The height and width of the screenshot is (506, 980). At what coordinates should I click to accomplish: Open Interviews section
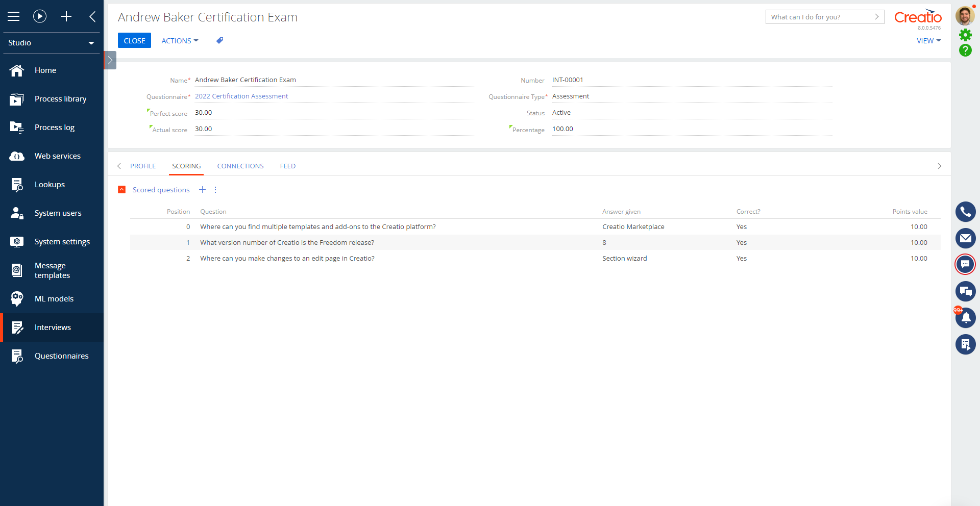[52, 327]
